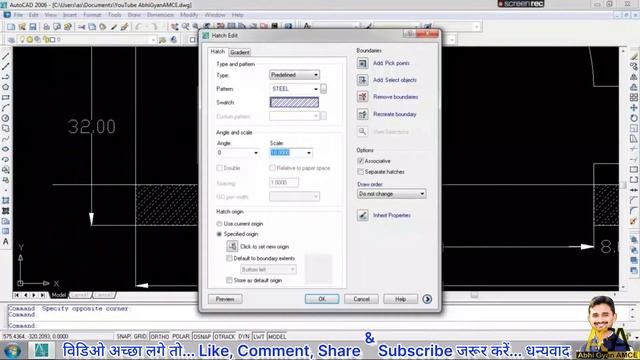Expand the dialog with arrow button
Image resolution: width=640 pixels, height=360 pixels.
click(x=427, y=299)
